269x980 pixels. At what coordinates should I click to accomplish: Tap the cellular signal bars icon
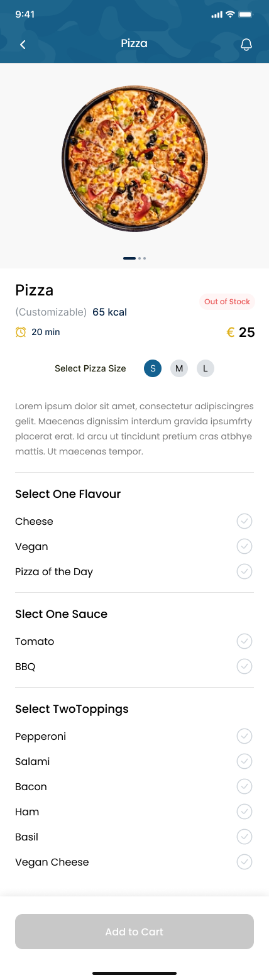(217, 14)
